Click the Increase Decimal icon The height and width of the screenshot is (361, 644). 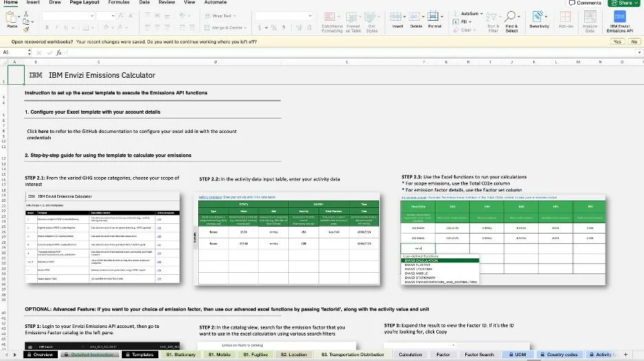[x=299, y=28]
